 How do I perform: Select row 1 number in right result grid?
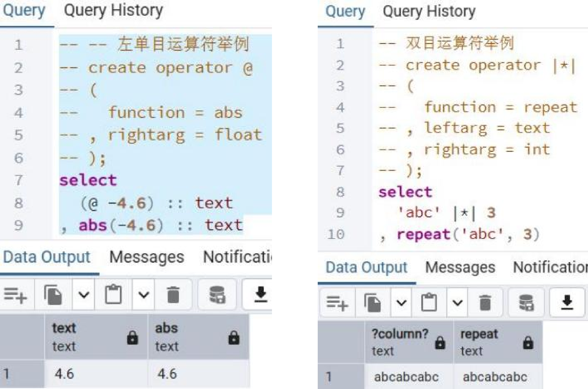point(341,377)
